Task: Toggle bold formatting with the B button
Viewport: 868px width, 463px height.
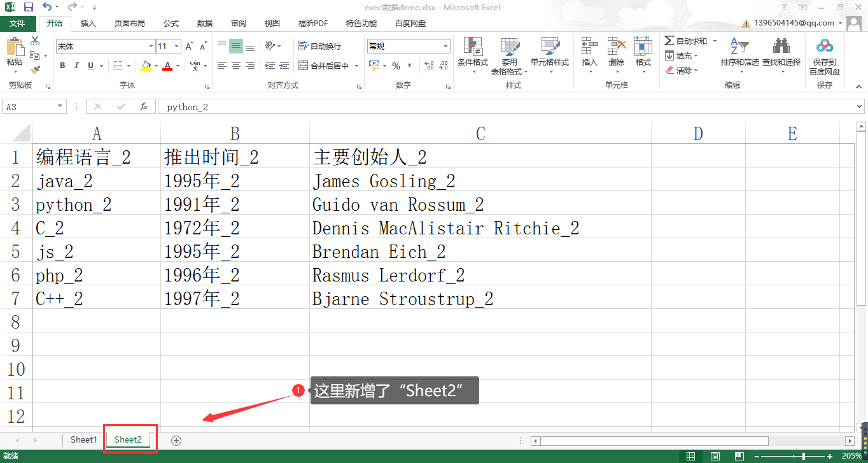Action: tap(62, 66)
